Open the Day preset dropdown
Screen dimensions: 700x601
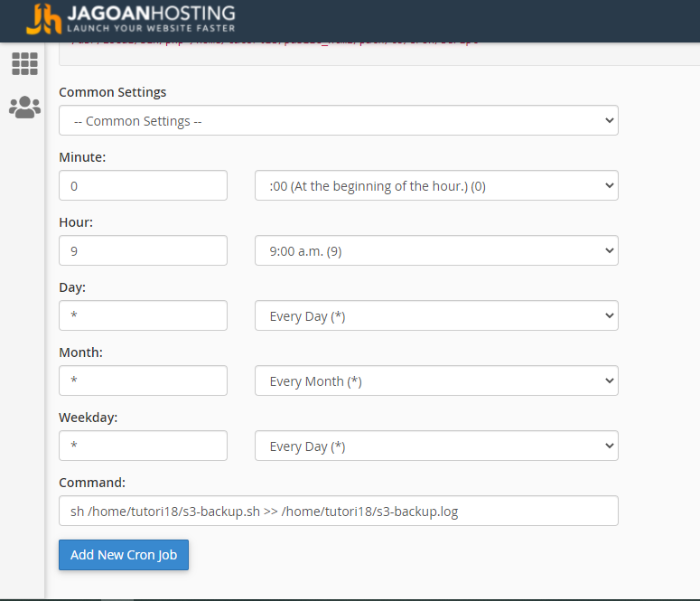click(x=436, y=315)
